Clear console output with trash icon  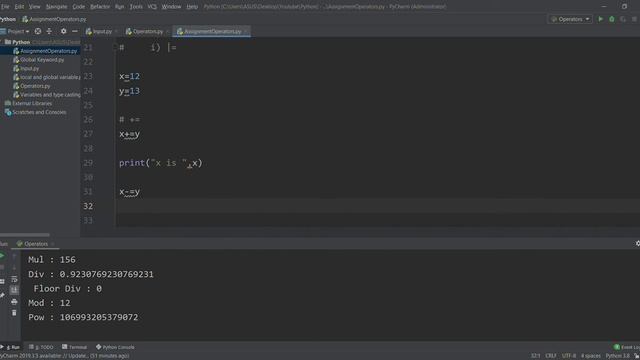coord(14,313)
